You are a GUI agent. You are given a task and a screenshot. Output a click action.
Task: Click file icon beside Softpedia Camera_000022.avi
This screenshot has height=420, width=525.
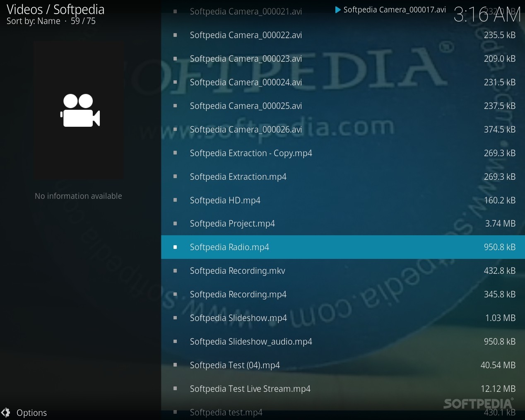point(175,35)
